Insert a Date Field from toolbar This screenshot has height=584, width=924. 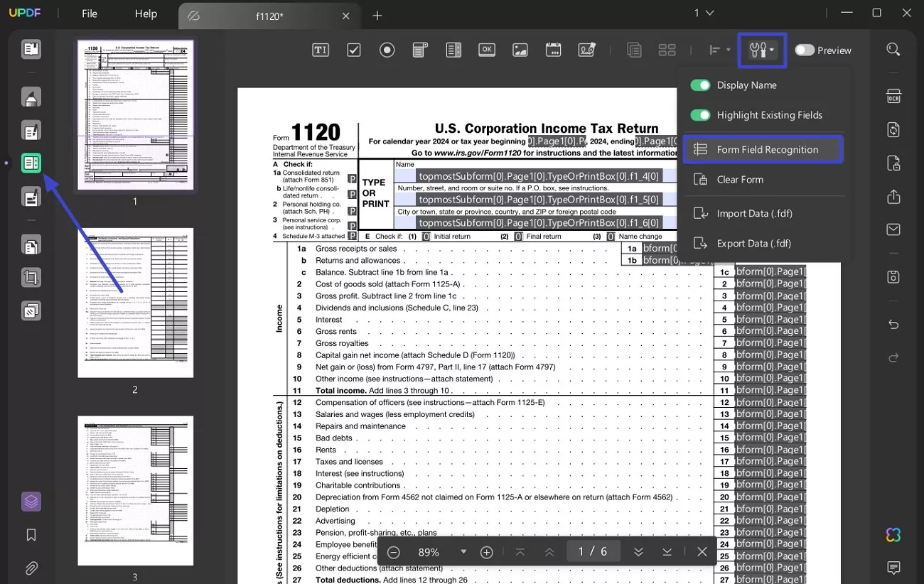(x=554, y=50)
